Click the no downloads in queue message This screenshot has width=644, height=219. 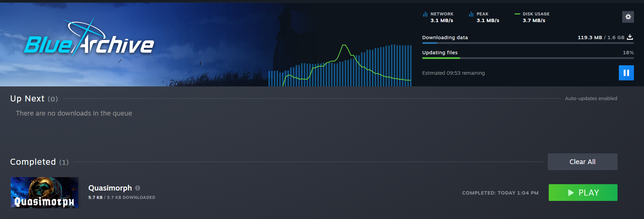click(x=74, y=113)
